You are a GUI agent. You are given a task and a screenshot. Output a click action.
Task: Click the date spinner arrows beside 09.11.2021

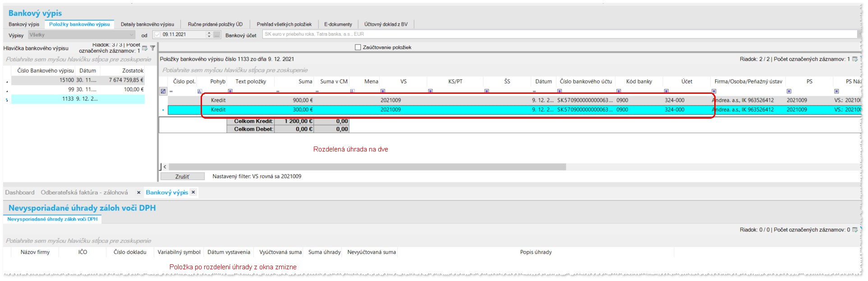pos(209,35)
